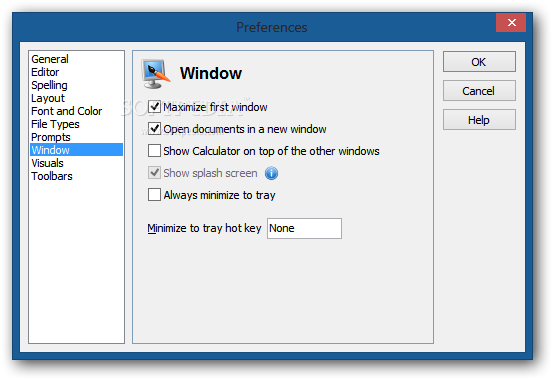Viewport: 553px width, 380px height.
Task: Uncheck Maximize first window
Action: pyautogui.click(x=154, y=107)
